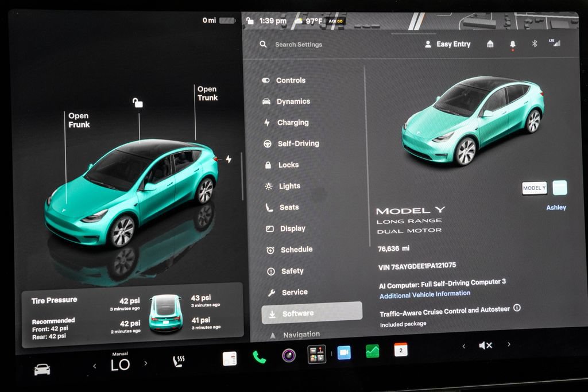The image size is (588, 392).
Task: Tap the 97°F outside temperature
Action: [x=314, y=21]
